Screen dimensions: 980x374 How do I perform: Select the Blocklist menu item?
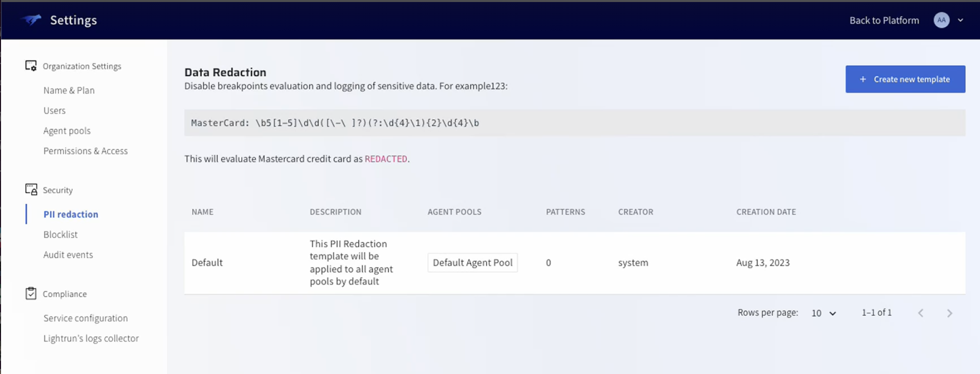tap(61, 235)
